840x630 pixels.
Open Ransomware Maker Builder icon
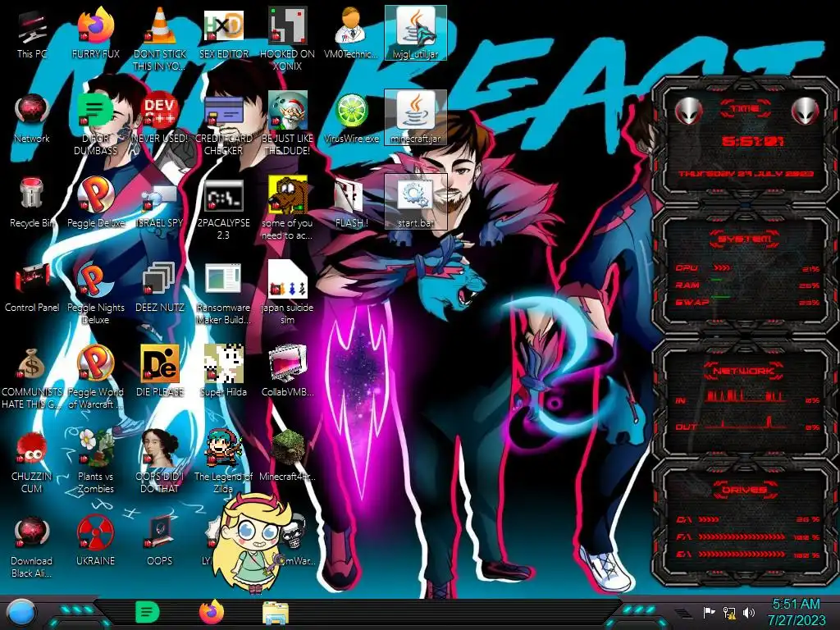[223, 293]
